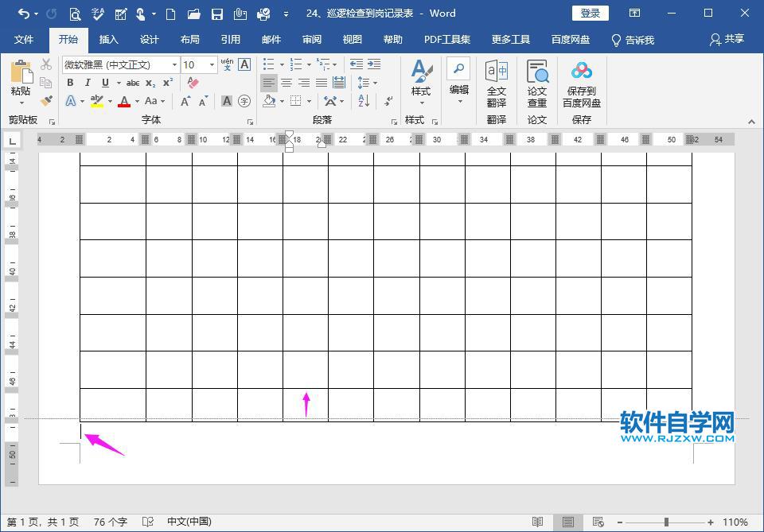Viewport: 764px width, 532px height.
Task: Open the font size dropdown
Action: (212, 64)
